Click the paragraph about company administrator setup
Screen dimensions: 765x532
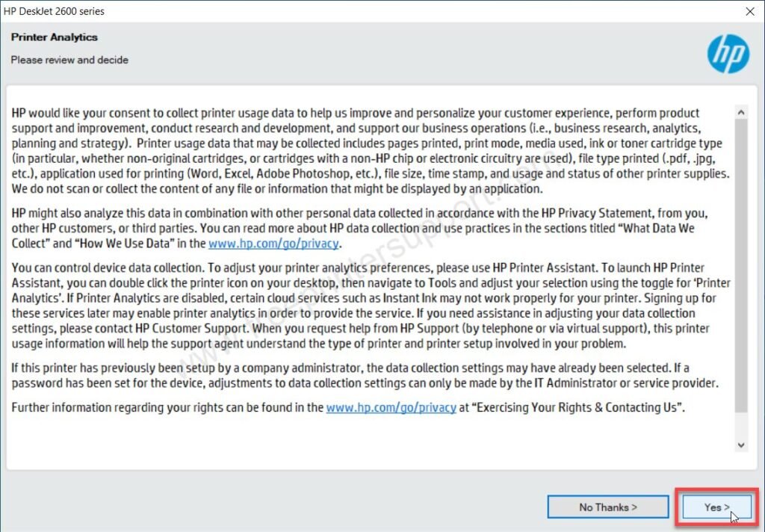coord(365,375)
